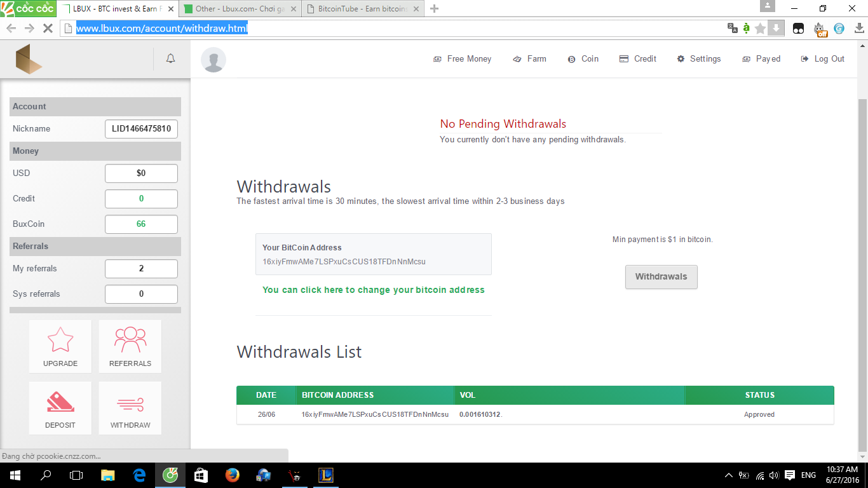The height and width of the screenshot is (488, 868).
Task: Open the Free Money menu
Action: click(x=463, y=58)
